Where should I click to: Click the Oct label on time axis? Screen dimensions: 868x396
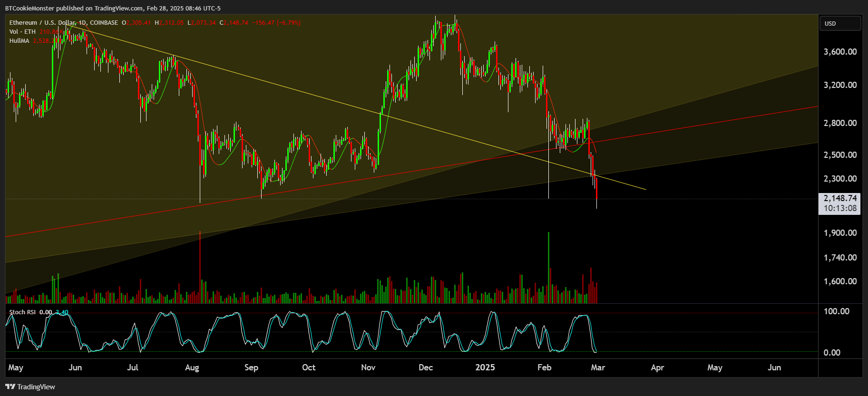click(309, 367)
